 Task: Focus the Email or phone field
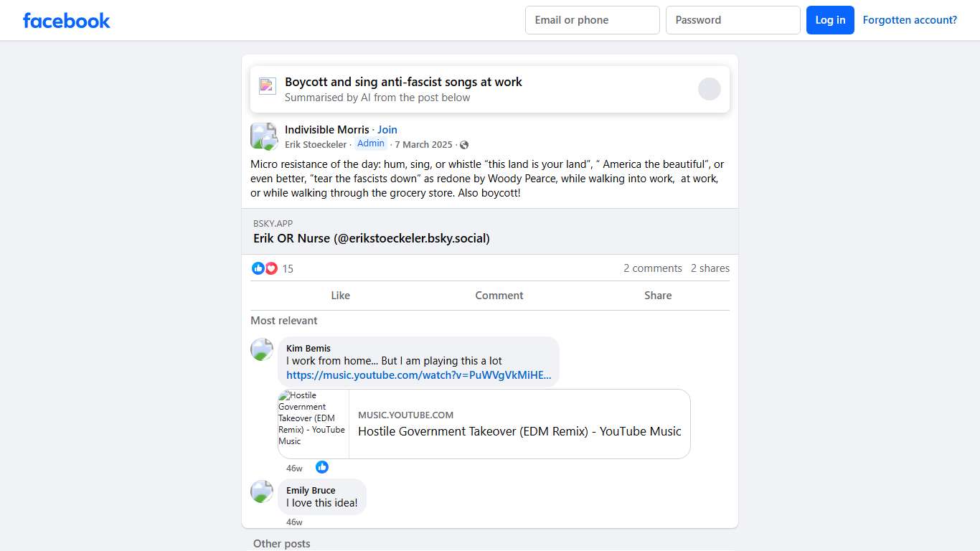click(592, 20)
